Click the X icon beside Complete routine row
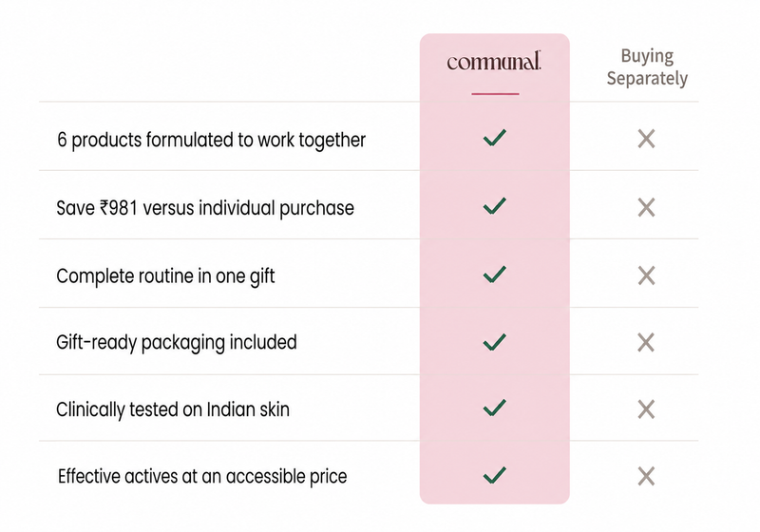 point(647,275)
